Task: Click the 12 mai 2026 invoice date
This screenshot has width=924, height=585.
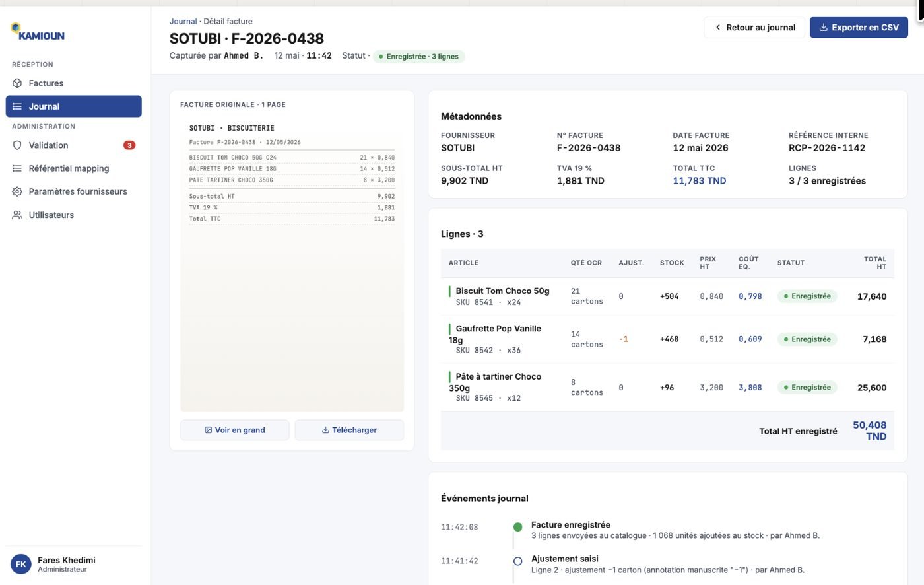Action: pos(700,148)
